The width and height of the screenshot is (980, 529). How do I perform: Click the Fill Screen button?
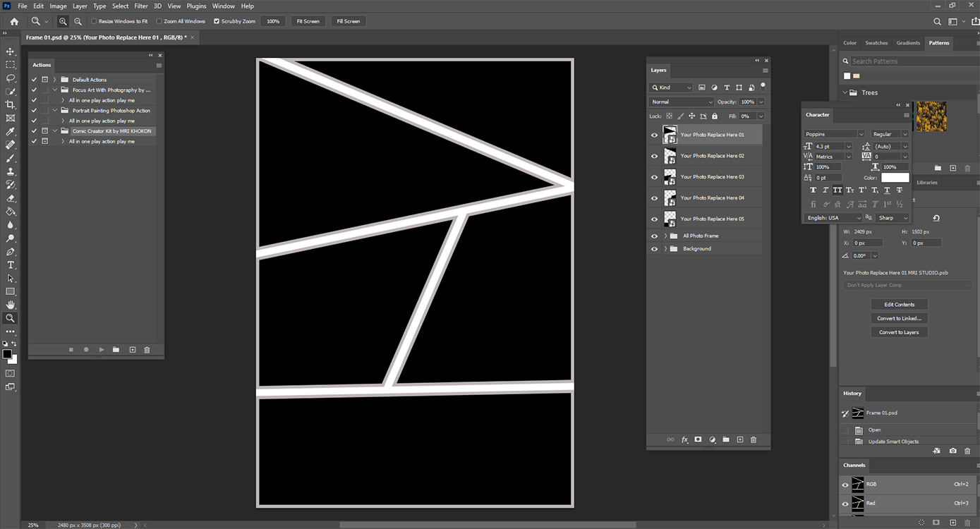tap(348, 21)
